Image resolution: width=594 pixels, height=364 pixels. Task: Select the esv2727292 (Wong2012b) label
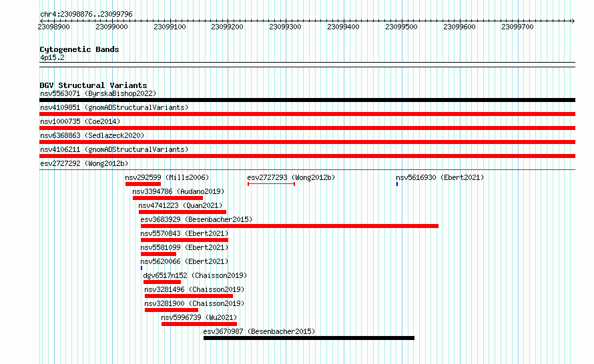[84, 163]
